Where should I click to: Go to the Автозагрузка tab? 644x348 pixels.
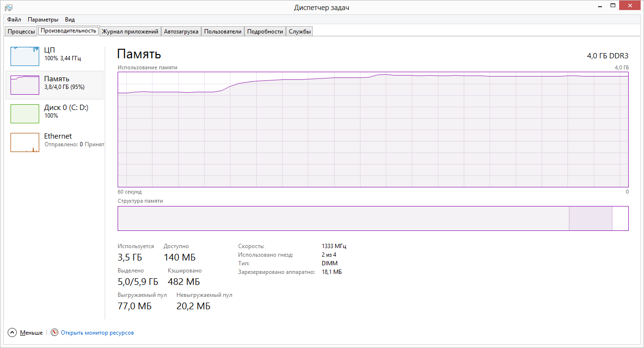click(181, 32)
